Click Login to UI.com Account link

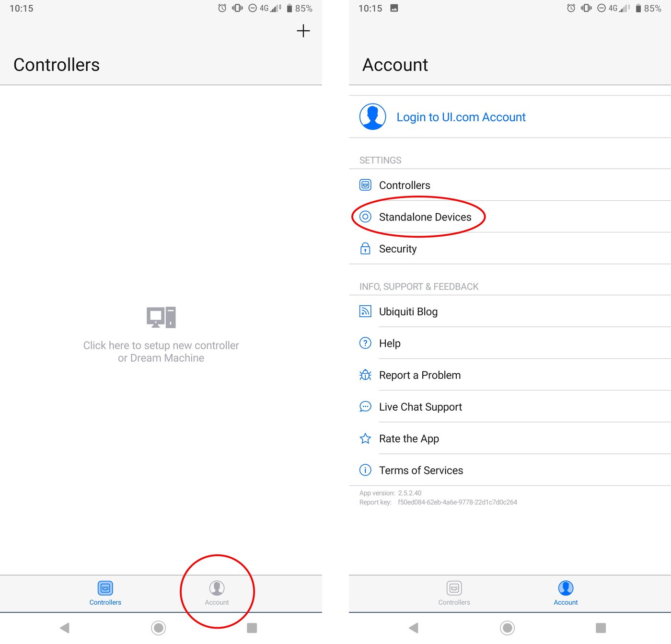click(461, 117)
